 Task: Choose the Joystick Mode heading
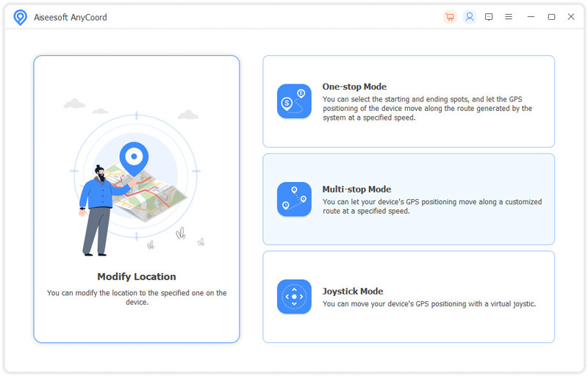coord(353,292)
